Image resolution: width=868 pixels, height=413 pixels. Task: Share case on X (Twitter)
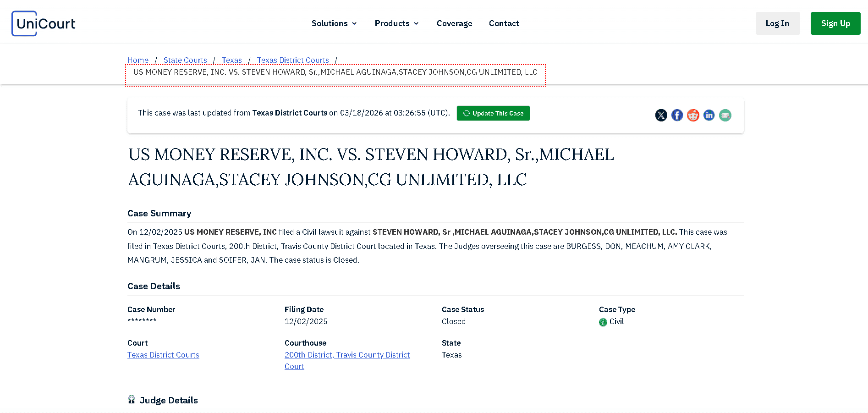(661, 115)
